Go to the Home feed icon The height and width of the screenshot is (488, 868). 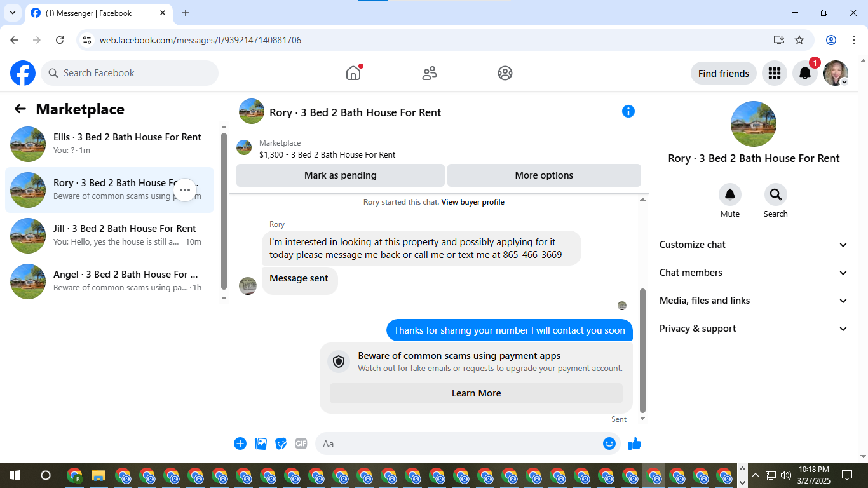coord(353,73)
